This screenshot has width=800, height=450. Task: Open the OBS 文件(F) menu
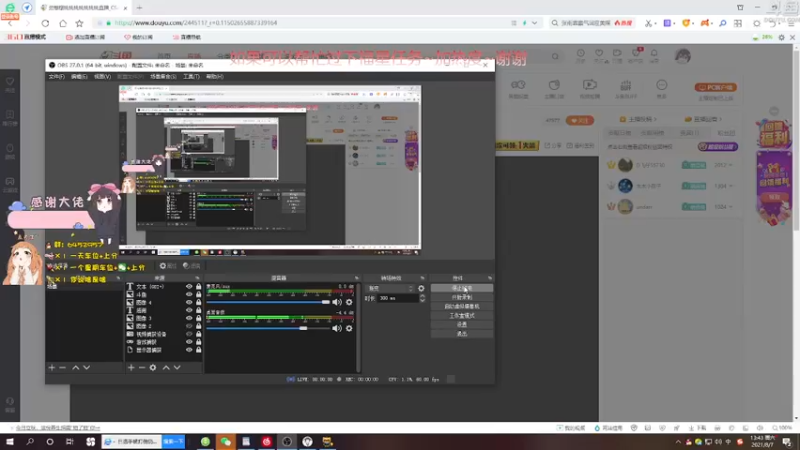click(x=57, y=77)
